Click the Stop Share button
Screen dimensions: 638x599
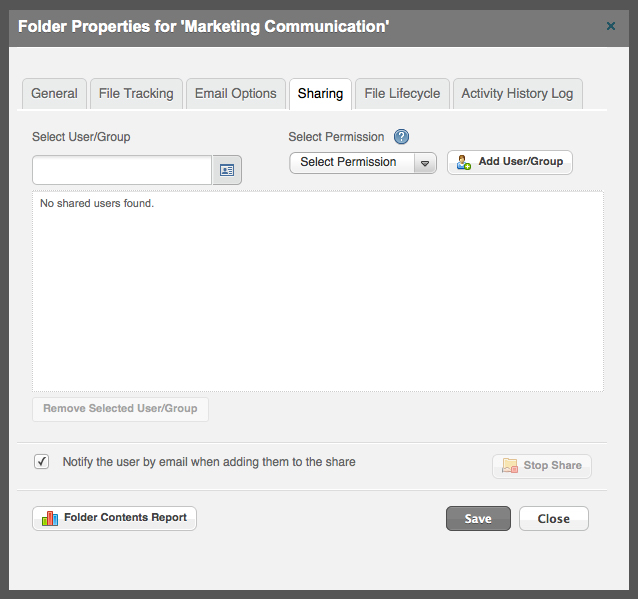click(x=542, y=466)
